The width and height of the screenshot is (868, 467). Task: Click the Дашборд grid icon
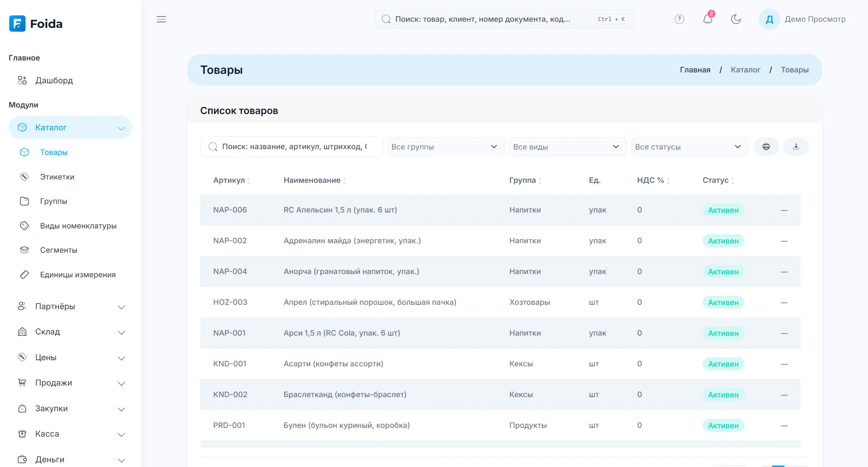22,80
